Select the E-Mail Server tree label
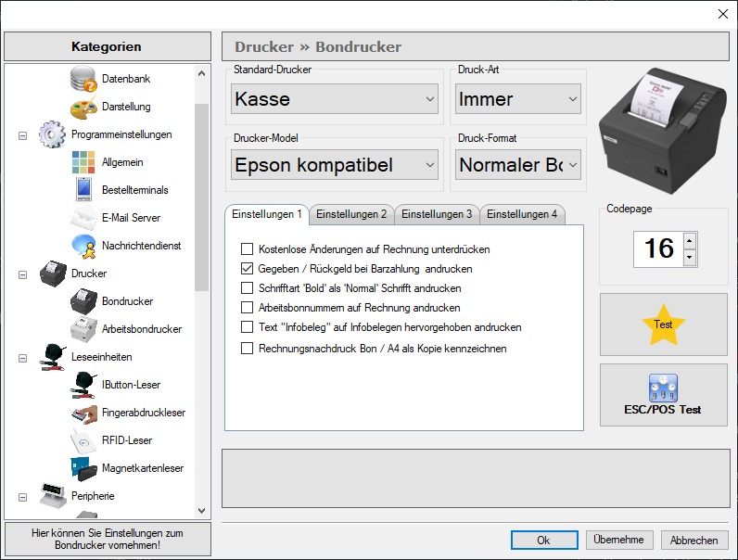Viewport: 738px width, 560px height. point(132,218)
